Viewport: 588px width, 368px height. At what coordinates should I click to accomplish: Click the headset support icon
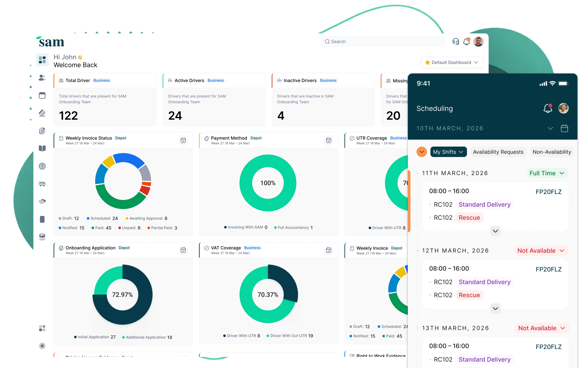click(455, 42)
